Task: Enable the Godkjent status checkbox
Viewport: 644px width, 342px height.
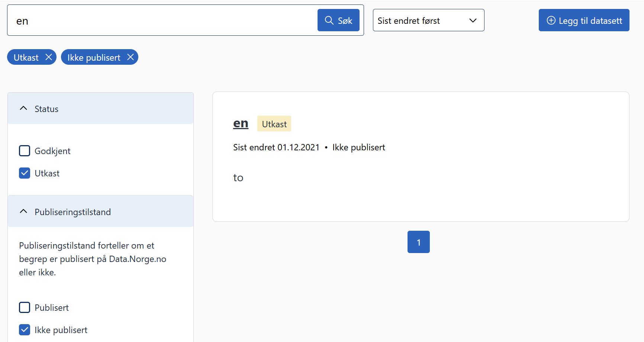Action: click(x=25, y=151)
